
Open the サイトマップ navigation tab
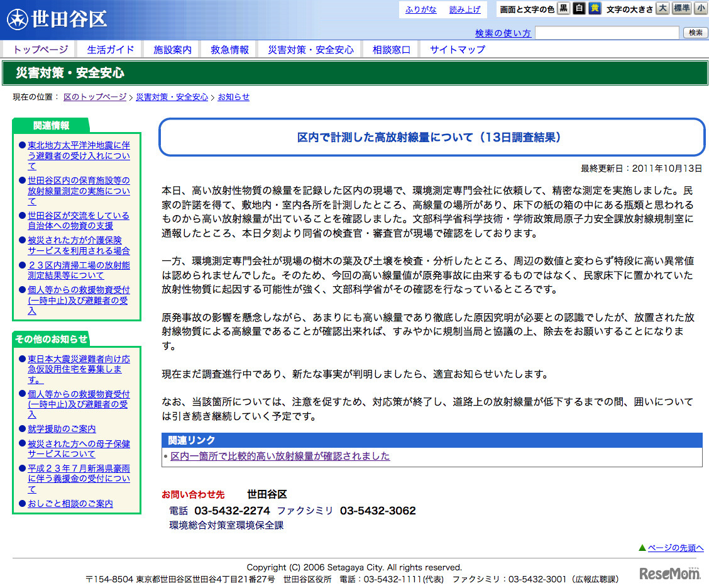[x=457, y=50]
